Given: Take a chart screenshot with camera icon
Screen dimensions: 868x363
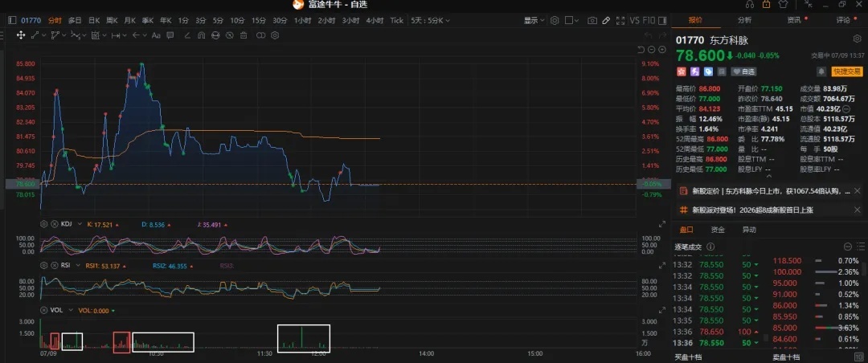Looking at the screenshot, I should tap(592, 20).
